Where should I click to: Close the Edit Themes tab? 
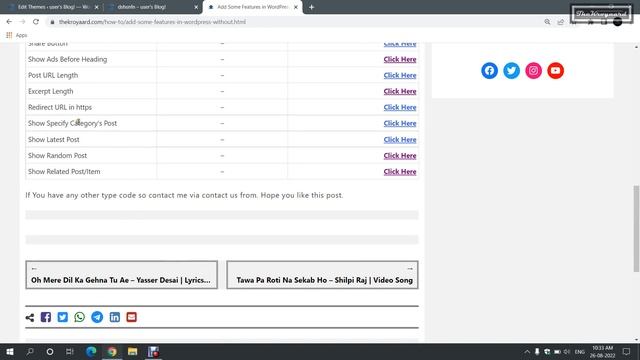(x=96, y=7)
